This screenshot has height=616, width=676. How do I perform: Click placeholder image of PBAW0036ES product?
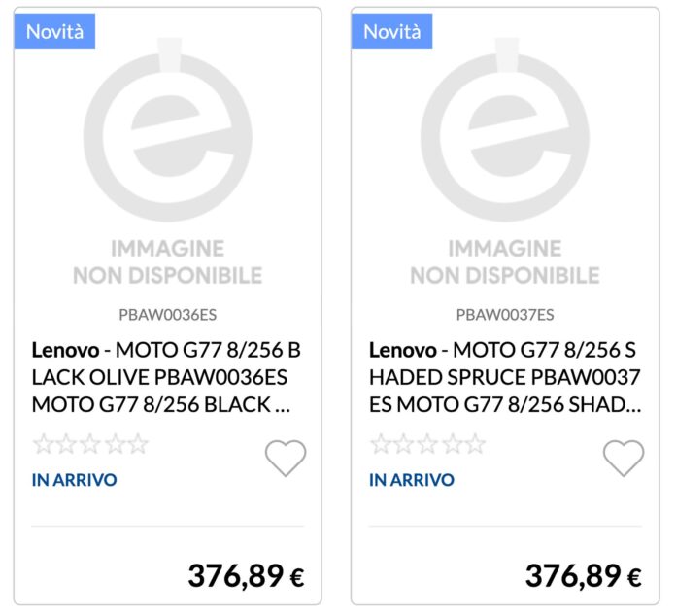click(x=167, y=160)
